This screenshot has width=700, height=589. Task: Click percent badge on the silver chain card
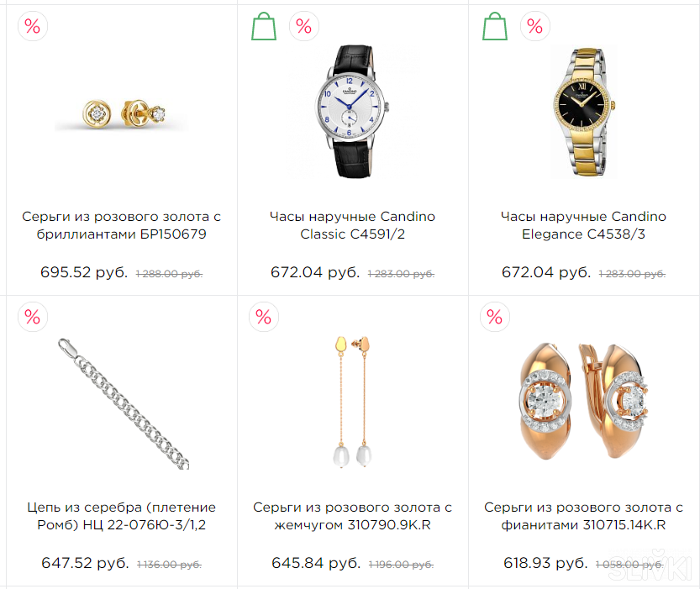click(x=33, y=317)
